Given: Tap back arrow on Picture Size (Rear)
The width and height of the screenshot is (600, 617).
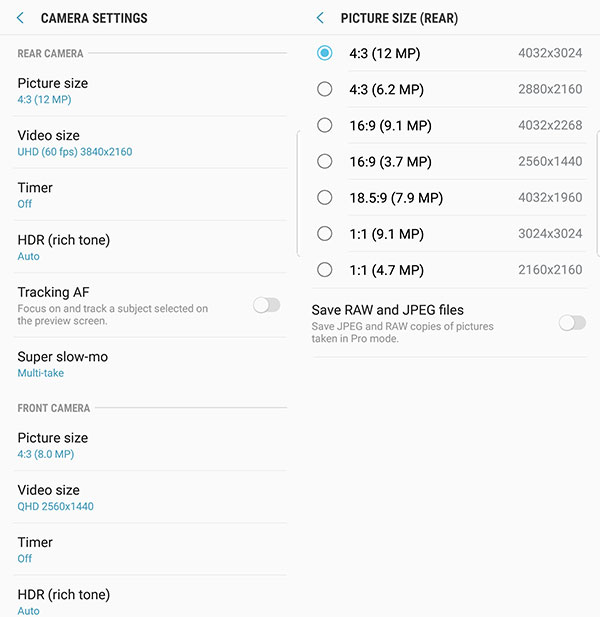Looking at the screenshot, I should point(320,18).
